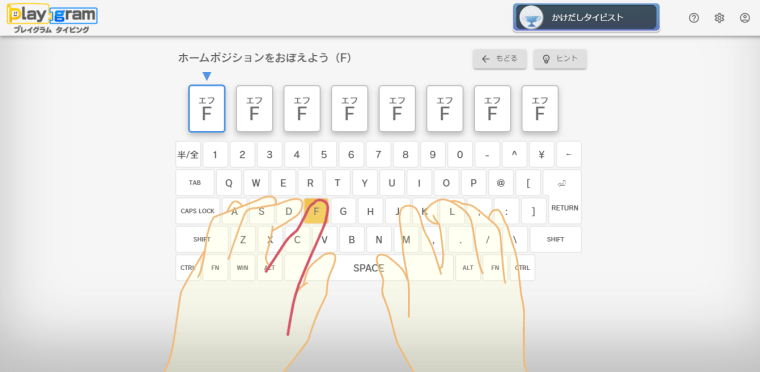Image resolution: width=760 pixels, height=372 pixels.
Task: Click the かけだしタイピスト rank banner
Action: point(586,17)
